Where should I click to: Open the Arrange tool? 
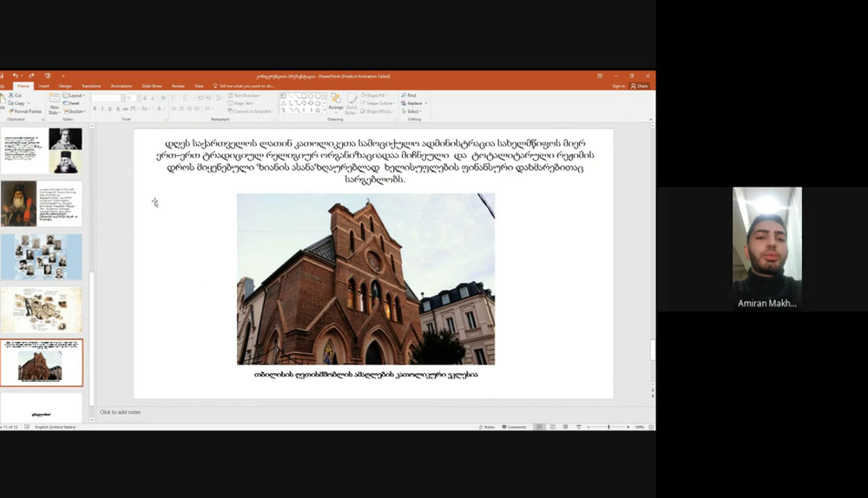point(336,102)
